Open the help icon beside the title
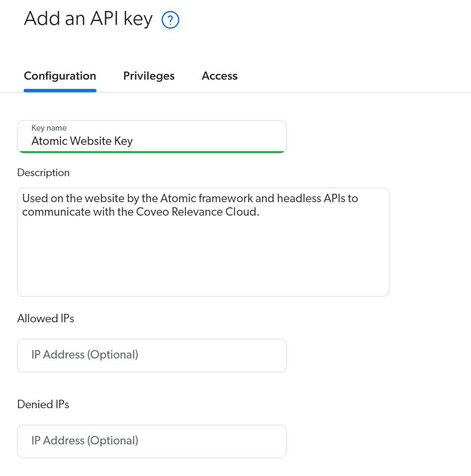 (x=170, y=20)
